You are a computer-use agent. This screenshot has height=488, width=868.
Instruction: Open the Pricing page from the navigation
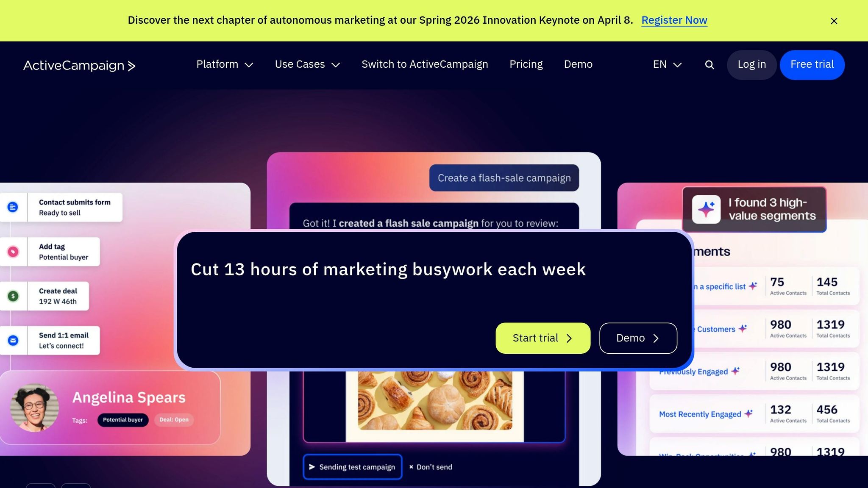[x=526, y=64]
